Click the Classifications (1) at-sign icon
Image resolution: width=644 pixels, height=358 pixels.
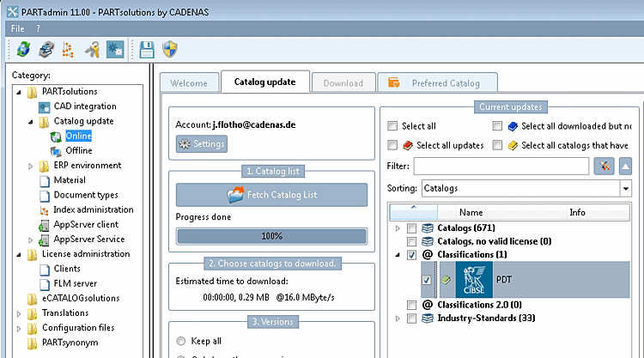pos(428,254)
